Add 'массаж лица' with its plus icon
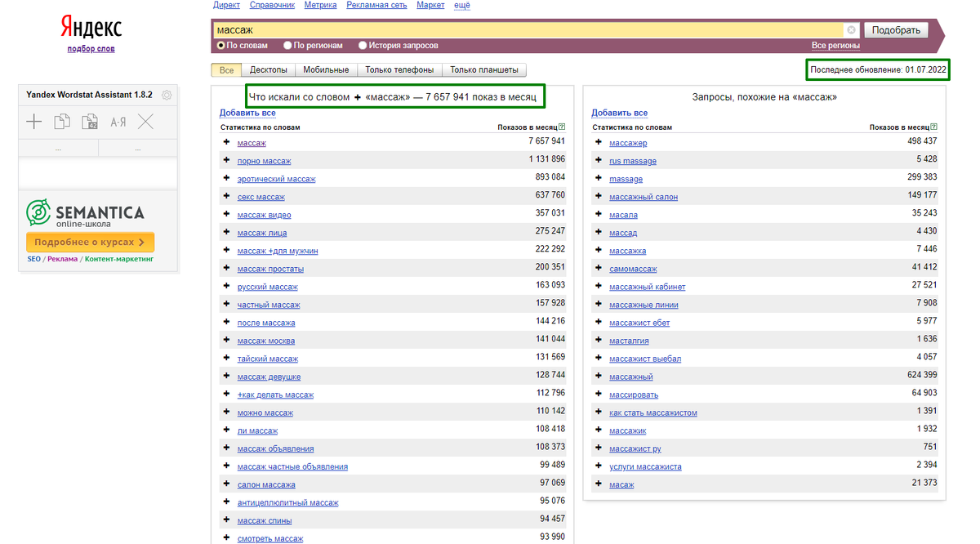The height and width of the screenshot is (544, 980). (226, 232)
